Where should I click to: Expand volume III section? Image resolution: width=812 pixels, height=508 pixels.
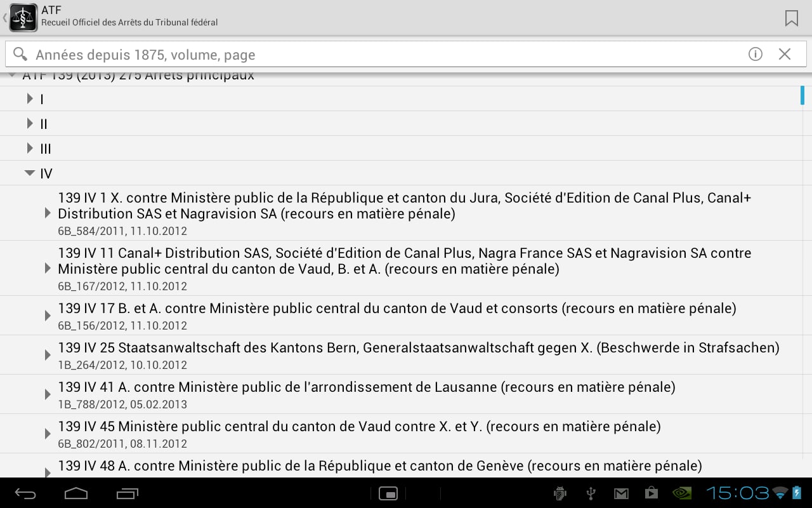(x=30, y=149)
